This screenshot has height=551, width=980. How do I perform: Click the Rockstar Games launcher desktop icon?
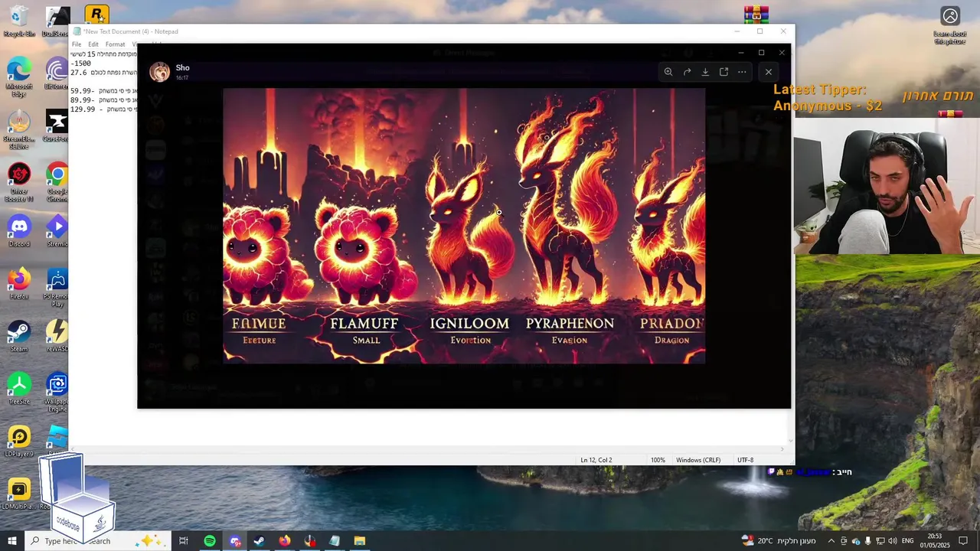point(96,14)
